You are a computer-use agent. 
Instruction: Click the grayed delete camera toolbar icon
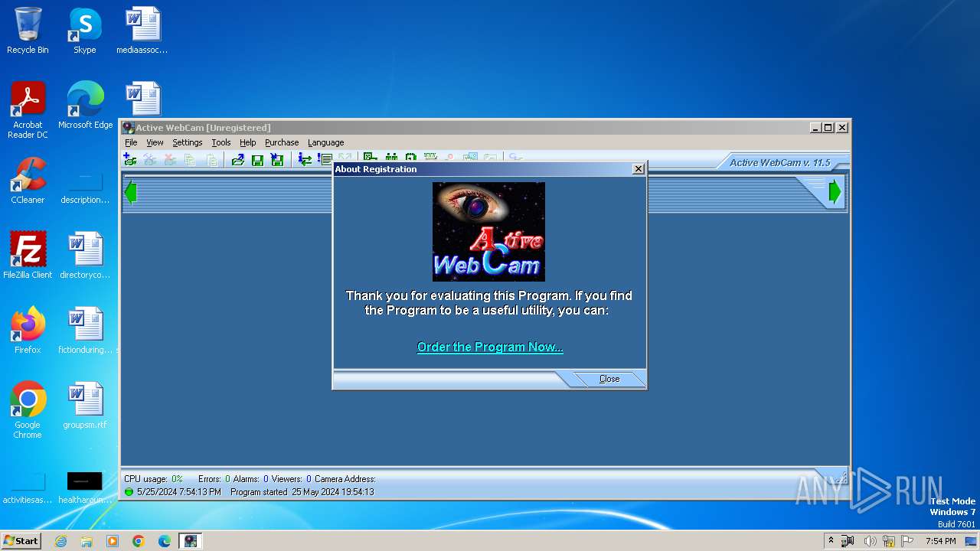click(170, 159)
